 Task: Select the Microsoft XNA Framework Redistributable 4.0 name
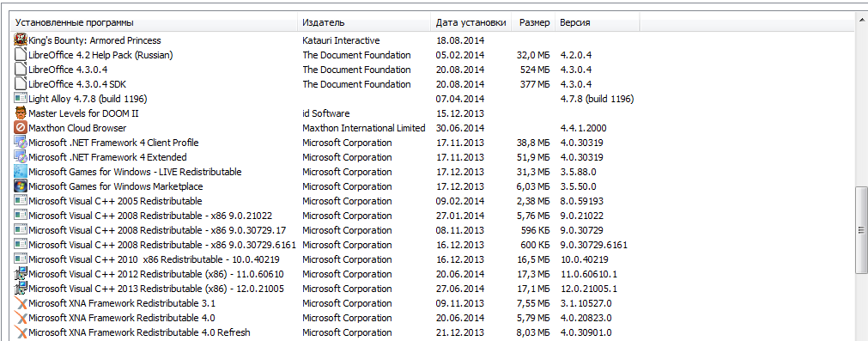tap(122, 318)
